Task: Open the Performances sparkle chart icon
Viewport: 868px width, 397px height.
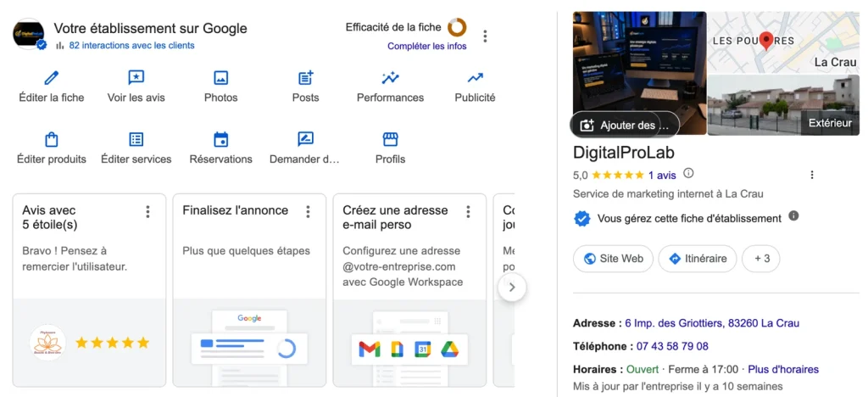Action: coord(390,77)
